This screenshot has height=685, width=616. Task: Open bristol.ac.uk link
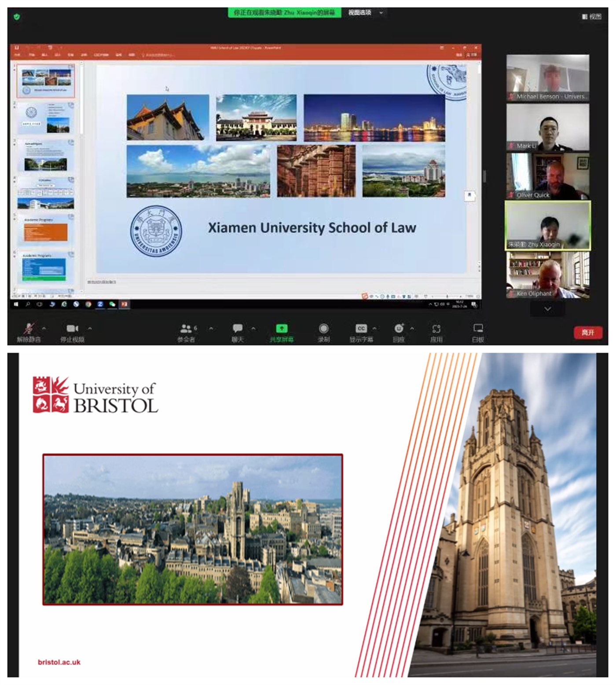pos(59,662)
